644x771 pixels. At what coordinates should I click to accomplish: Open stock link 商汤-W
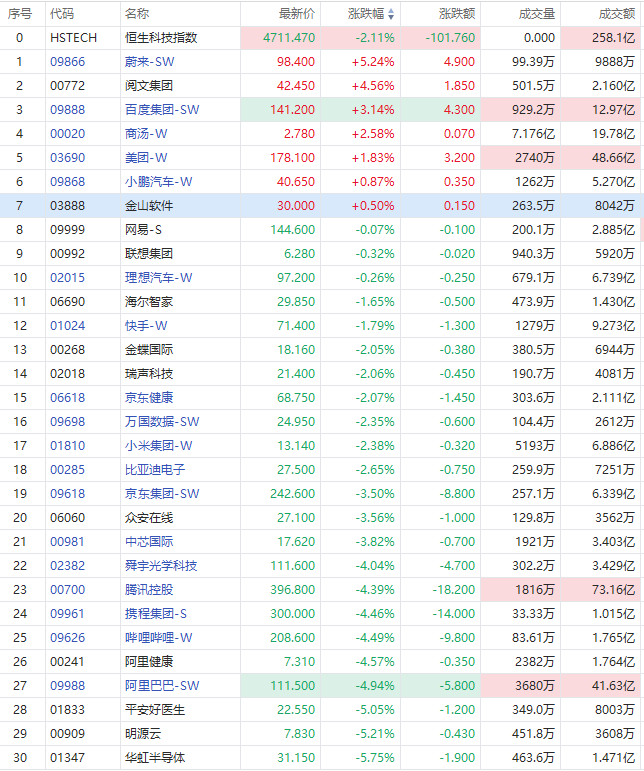146,134
